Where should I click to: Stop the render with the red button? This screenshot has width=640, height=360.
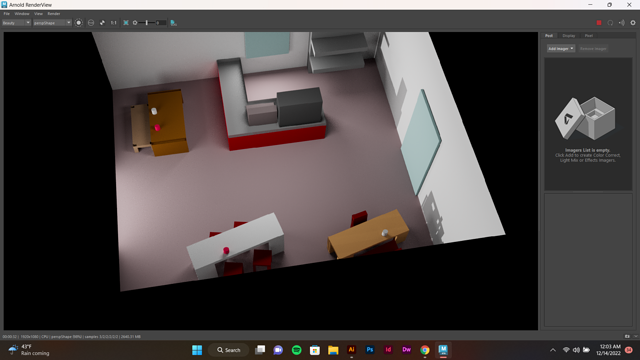(599, 23)
